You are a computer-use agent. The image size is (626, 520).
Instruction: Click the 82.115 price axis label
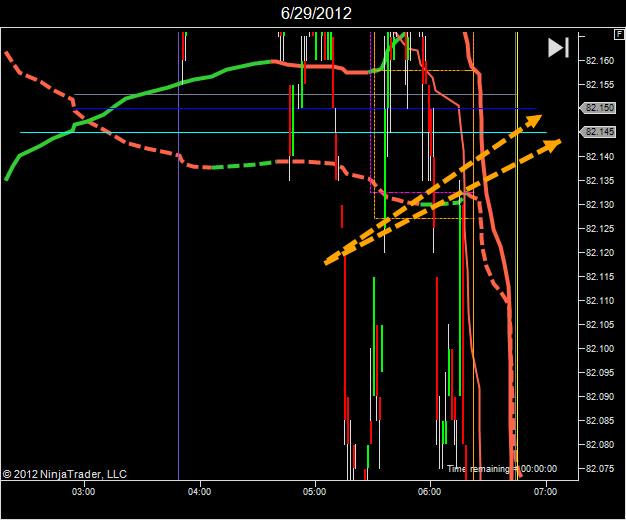[600, 276]
